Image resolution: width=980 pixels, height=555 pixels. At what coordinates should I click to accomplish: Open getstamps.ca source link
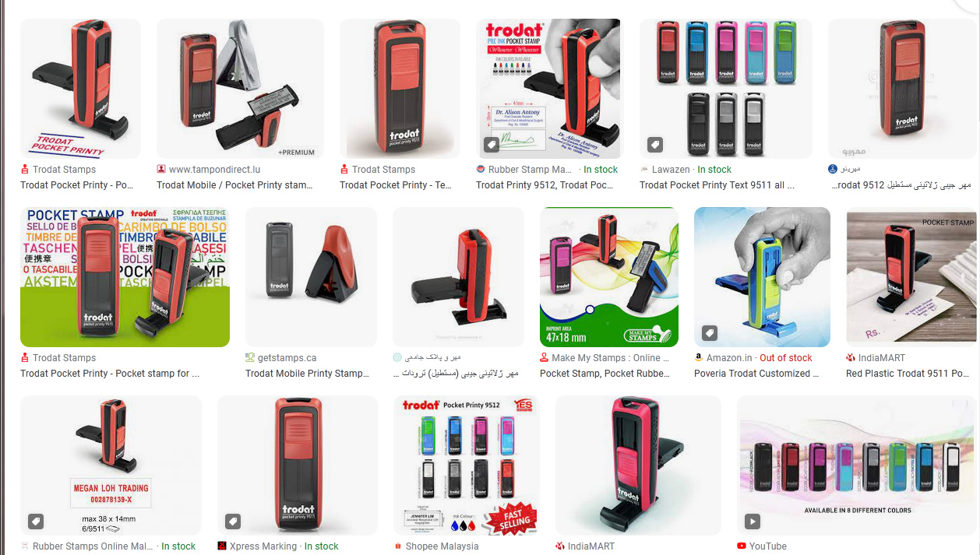click(287, 358)
